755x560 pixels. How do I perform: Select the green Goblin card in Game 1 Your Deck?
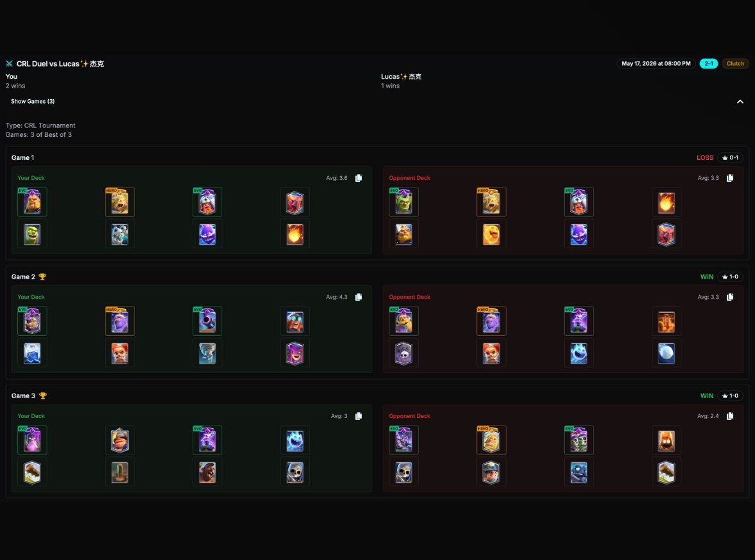point(32,234)
